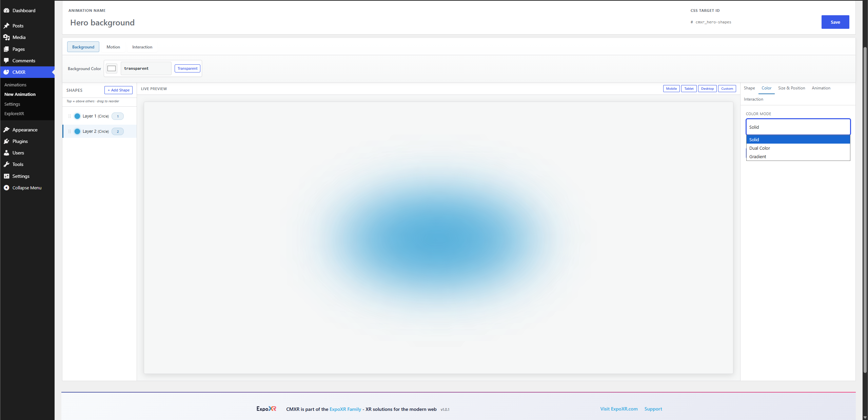Click the Media library icon
This screenshot has width=868, height=420.
6,37
